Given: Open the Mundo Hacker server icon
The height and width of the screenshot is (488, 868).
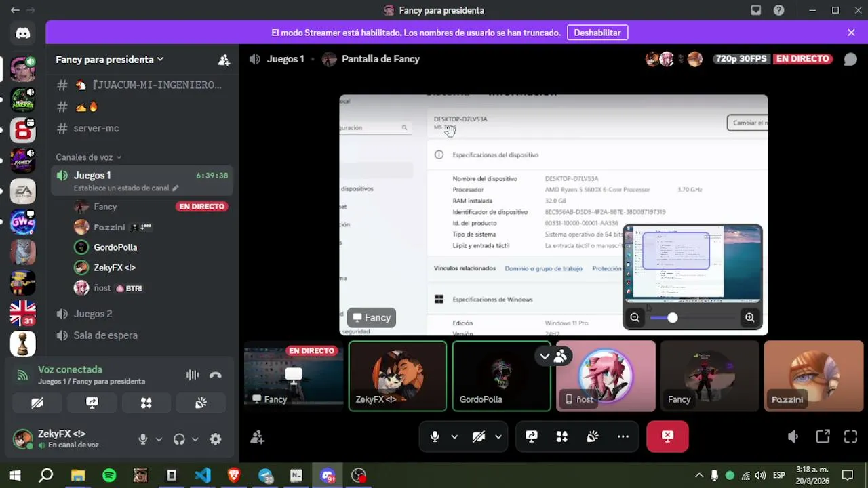Looking at the screenshot, I should [x=22, y=99].
